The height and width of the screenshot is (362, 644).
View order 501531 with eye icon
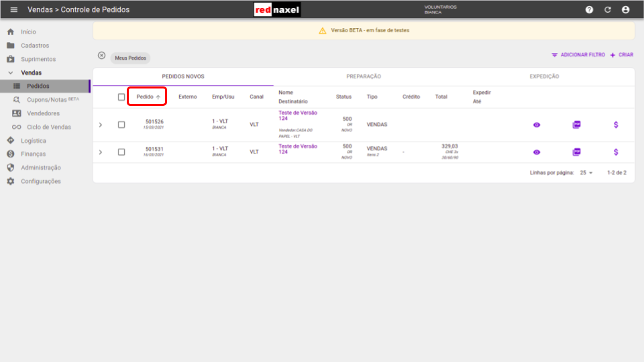537,152
